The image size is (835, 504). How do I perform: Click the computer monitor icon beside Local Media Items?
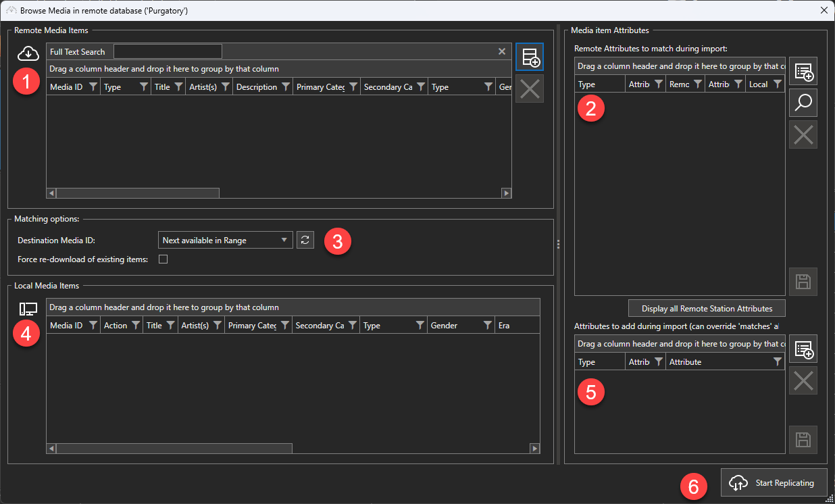[28, 309]
